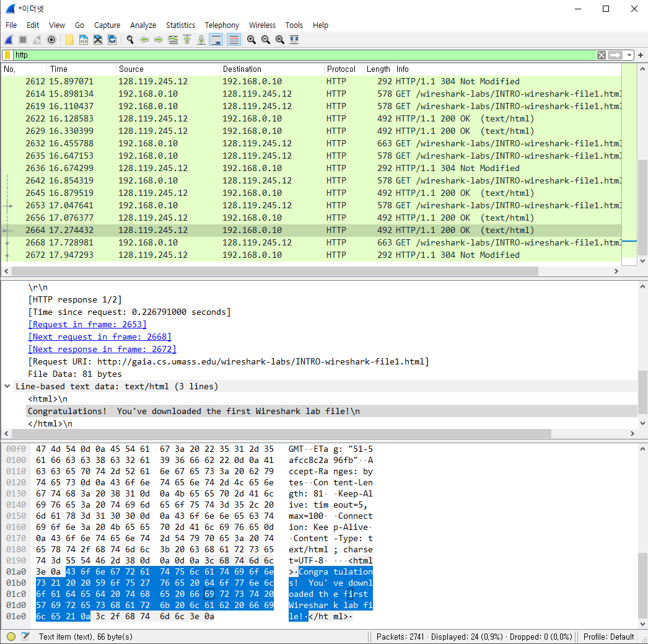648x644 pixels.
Task: Open display filter bookmarks
Action: tap(7, 55)
